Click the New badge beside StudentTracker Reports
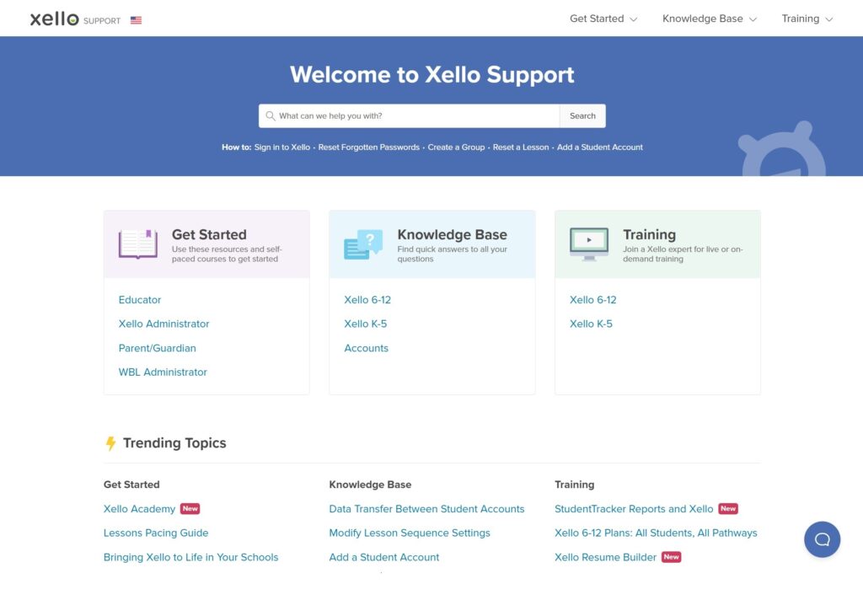The height and width of the screenshot is (616, 863). pyautogui.click(x=728, y=509)
